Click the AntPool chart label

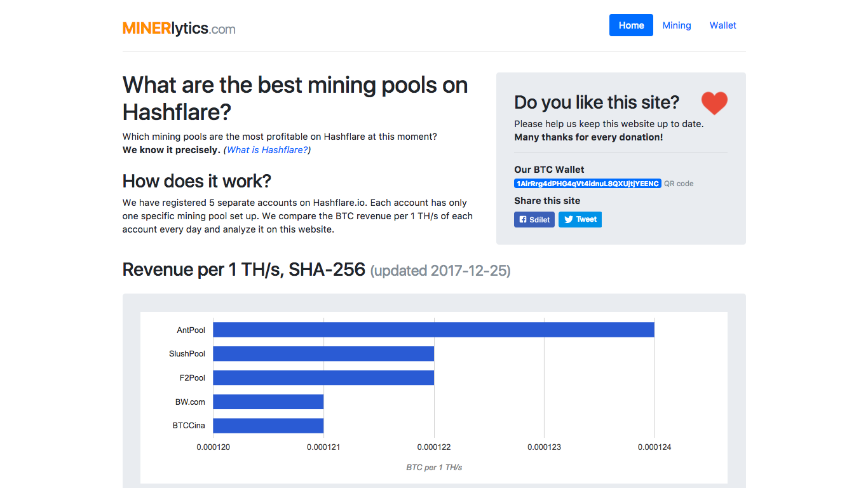coord(191,330)
